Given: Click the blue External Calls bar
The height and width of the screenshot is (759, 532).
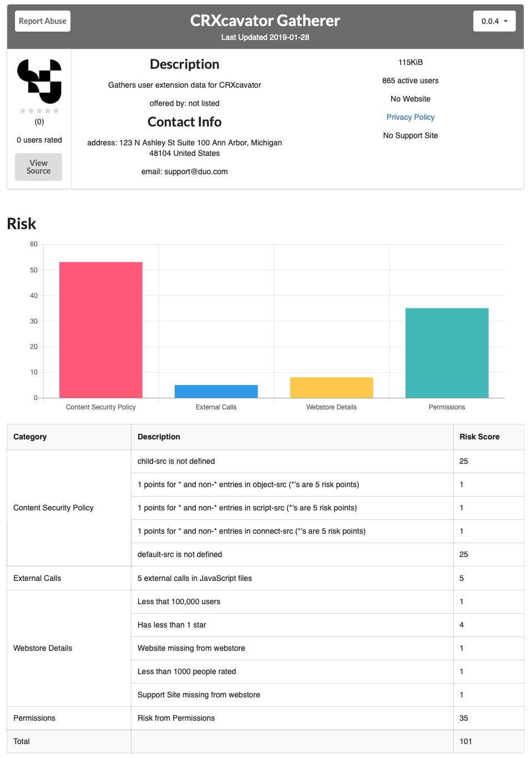Looking at the screenshot, I should [x=216, y=391].
